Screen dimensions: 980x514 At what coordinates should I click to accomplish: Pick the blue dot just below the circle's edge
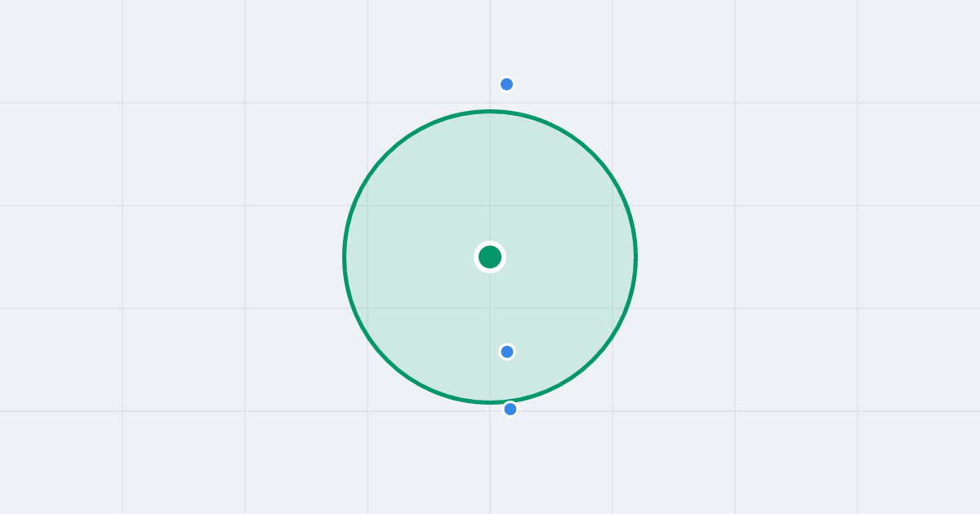[510, 409]
